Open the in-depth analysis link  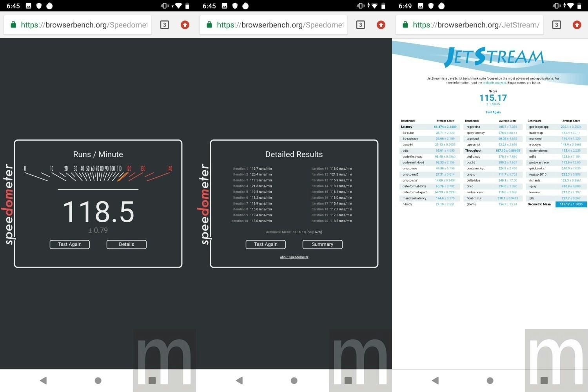494,83
